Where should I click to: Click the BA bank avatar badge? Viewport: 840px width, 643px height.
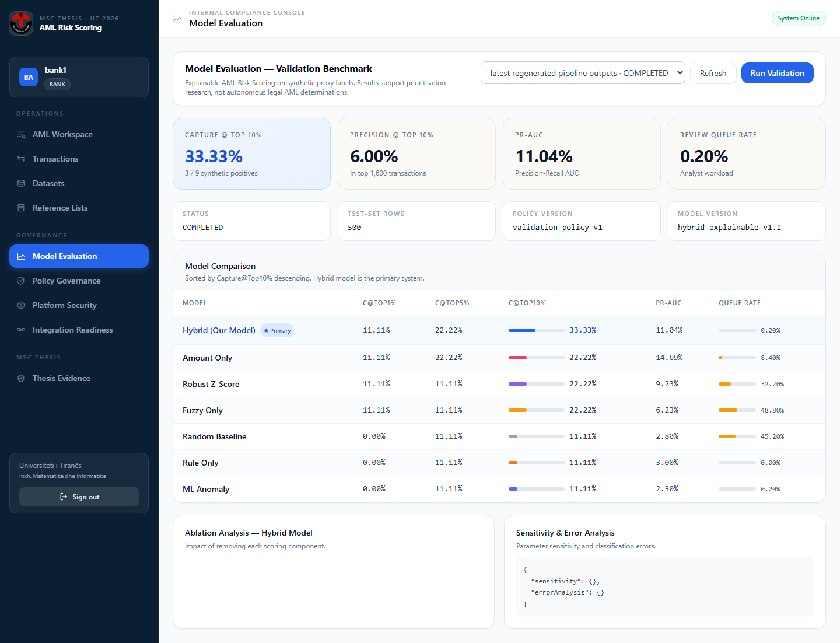tap(29, 77)
